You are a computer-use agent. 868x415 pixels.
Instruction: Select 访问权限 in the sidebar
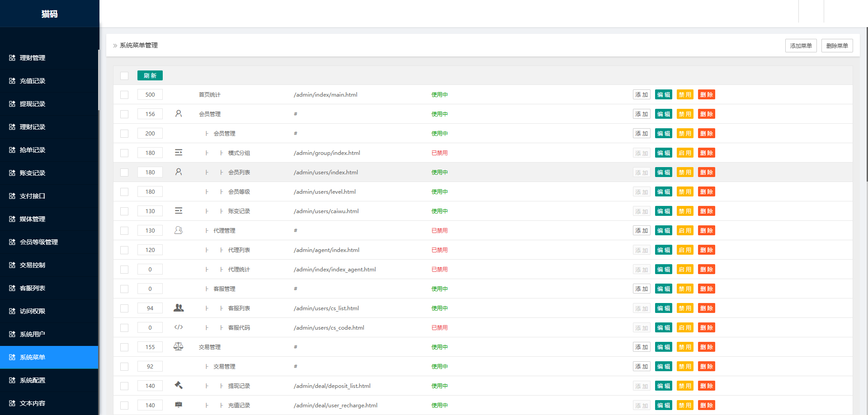click(32, 311)
